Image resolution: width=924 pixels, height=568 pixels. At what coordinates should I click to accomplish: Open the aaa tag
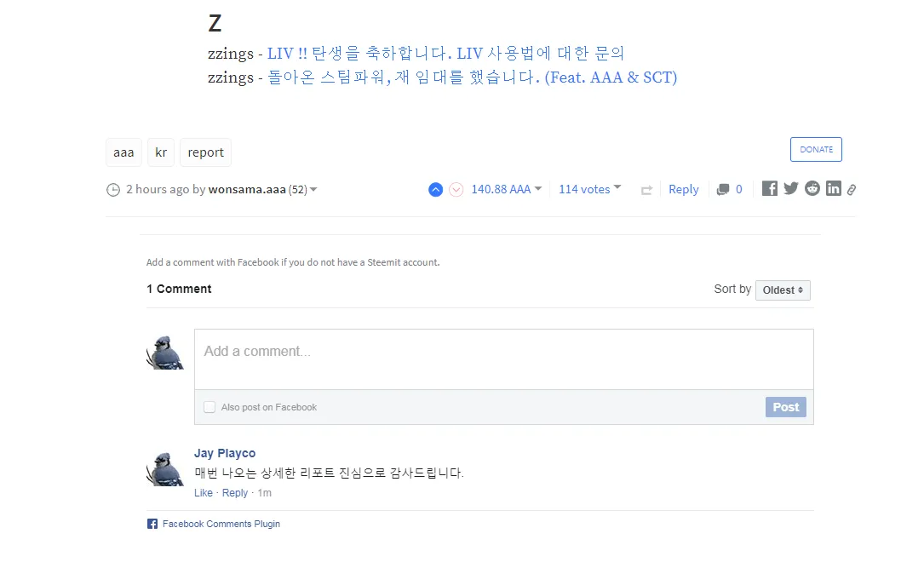coord(123,152)
